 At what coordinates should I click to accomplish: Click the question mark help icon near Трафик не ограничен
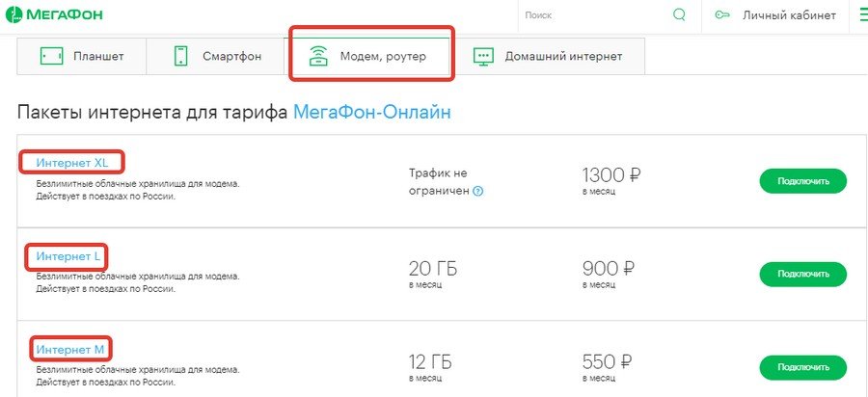(478, 191)
